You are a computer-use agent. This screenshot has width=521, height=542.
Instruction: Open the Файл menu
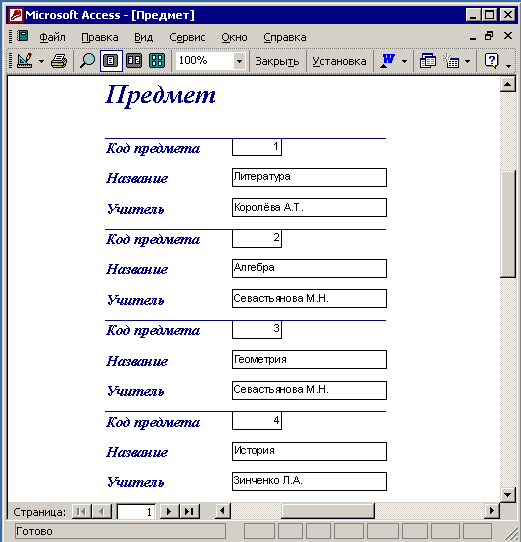pos(53,37)
